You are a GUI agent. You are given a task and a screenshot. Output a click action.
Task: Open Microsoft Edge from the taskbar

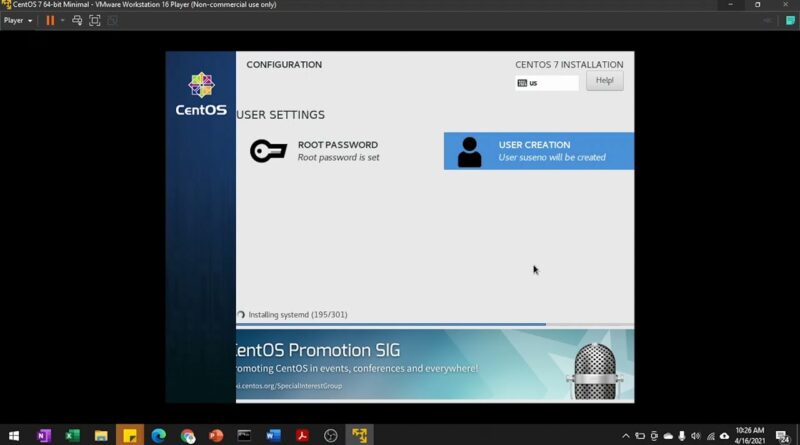click(x=159, y=435)
